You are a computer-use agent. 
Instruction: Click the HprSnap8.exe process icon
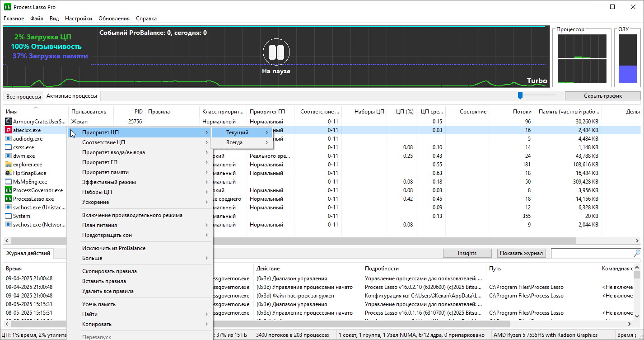point(9,173)
